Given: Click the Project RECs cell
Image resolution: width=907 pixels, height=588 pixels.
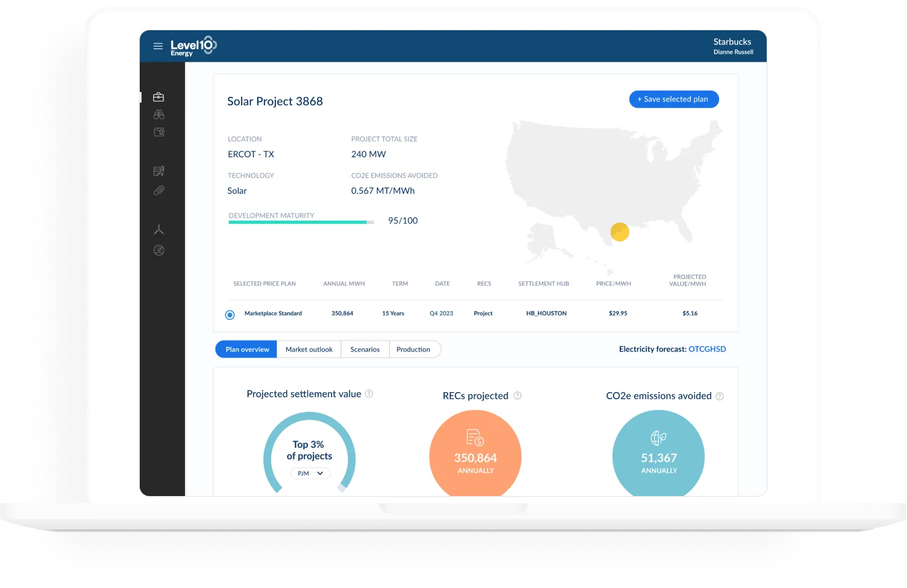Looking at the screenshot, I should [x=483, y=313].
